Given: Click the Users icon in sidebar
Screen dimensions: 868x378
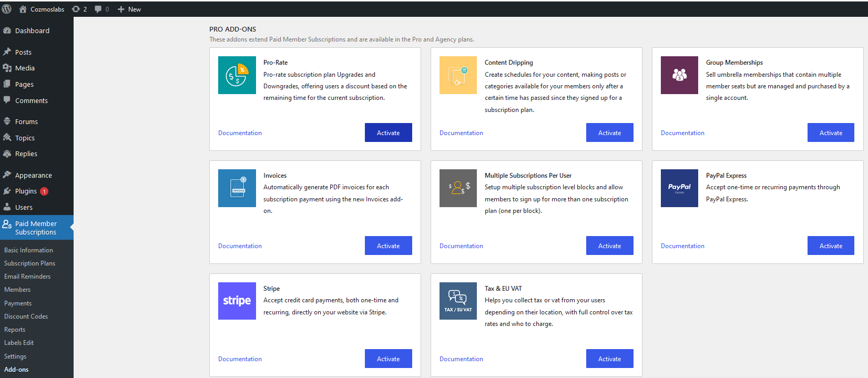Looking at the screenshot, I should click(x=7, y=207).
